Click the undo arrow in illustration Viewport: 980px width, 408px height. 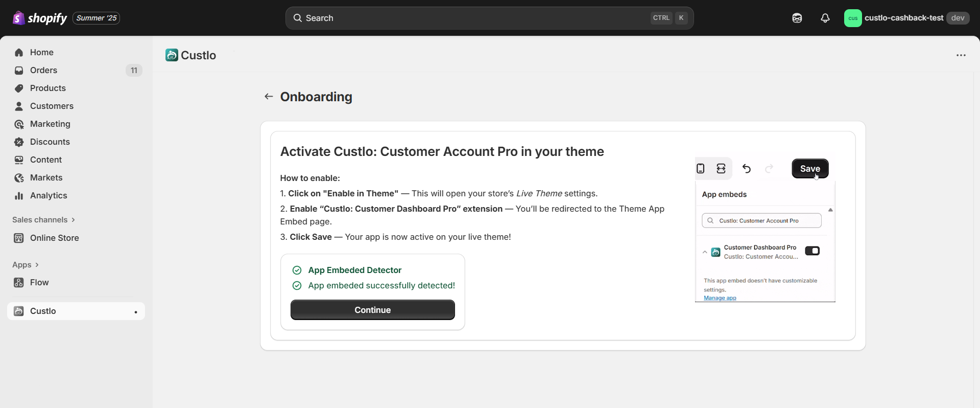(747, 168)
